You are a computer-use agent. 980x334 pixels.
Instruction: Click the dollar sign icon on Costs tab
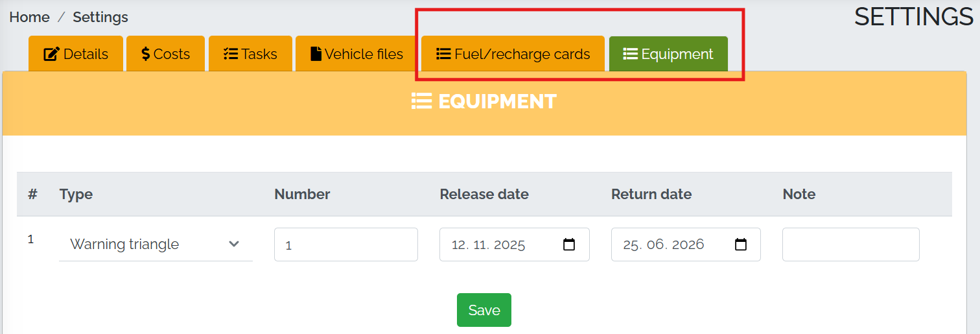pos(146,54)
